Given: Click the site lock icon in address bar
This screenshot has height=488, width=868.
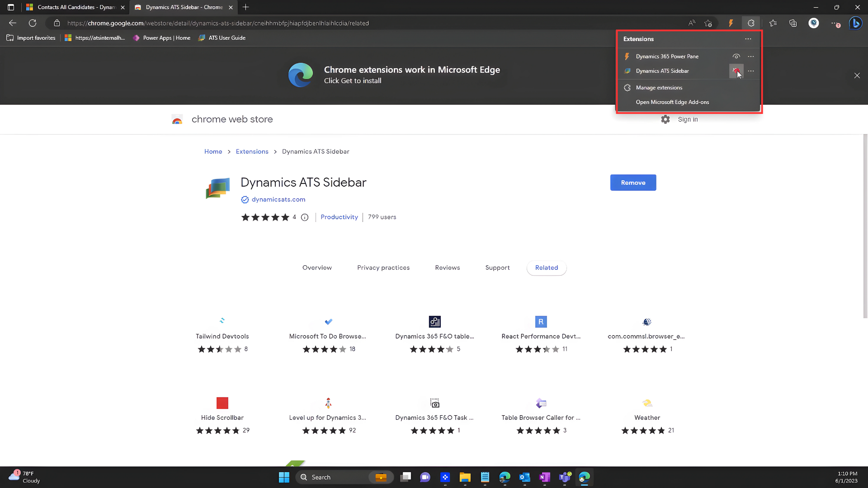Looking at the screenshot, I should pos(57,23).
